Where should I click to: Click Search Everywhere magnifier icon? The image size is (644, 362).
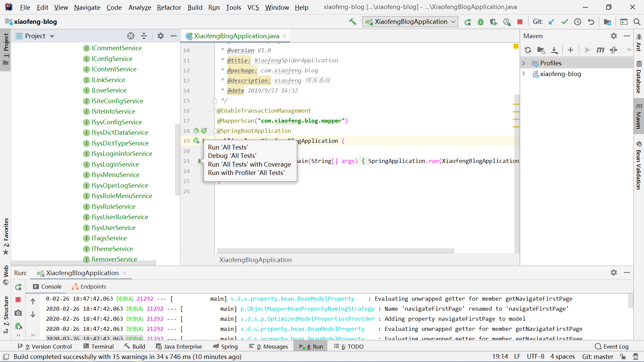pos(637,22)
